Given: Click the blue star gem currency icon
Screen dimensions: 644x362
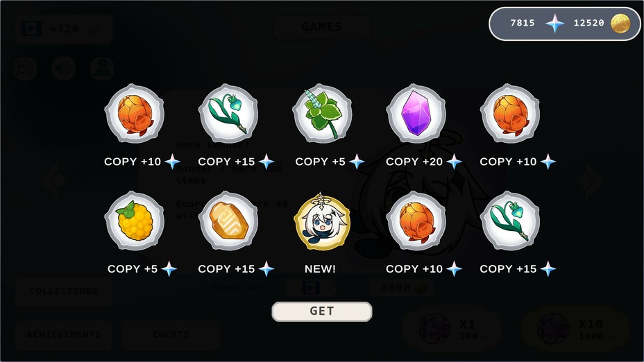Looking at the screenshot, I should tap(555, 24).
